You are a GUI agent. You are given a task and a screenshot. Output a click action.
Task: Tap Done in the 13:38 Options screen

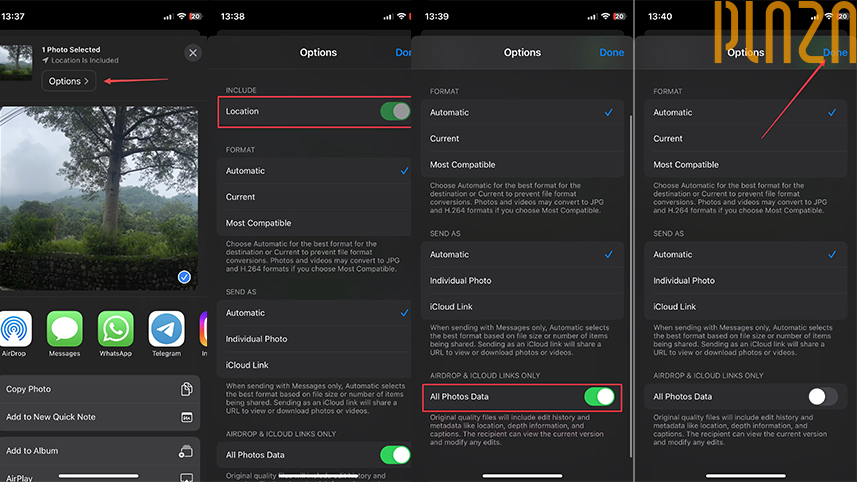[403, 52]
